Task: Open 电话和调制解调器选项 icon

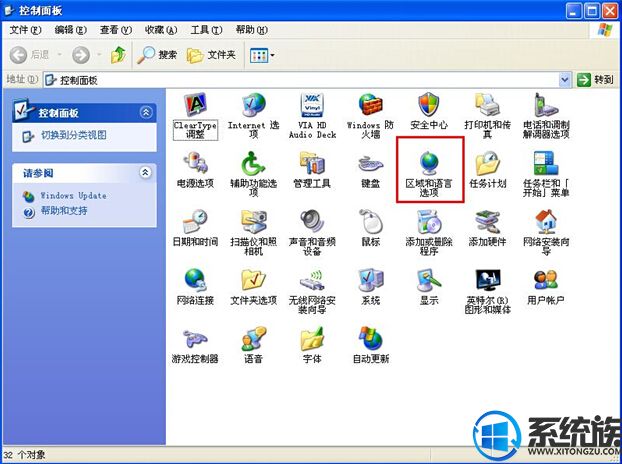Action: tap(546, 105)
